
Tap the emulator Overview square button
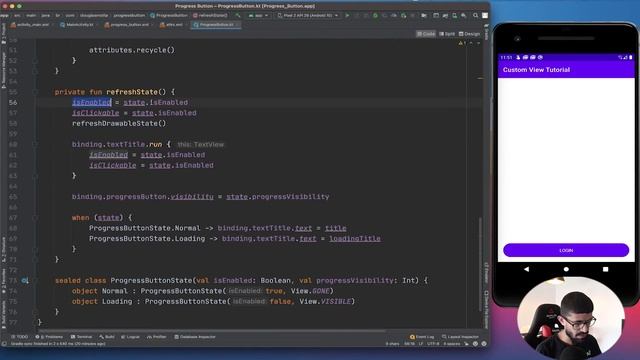point(605,269)
